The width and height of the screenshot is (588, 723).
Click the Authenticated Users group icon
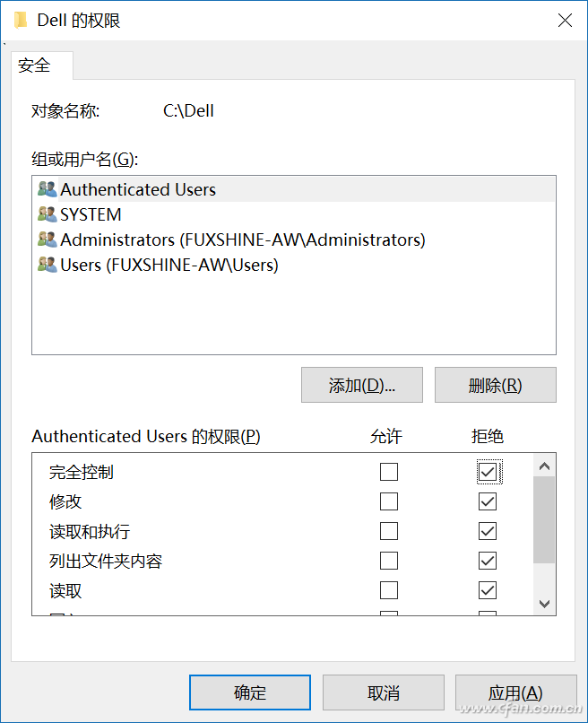(47, 189)
